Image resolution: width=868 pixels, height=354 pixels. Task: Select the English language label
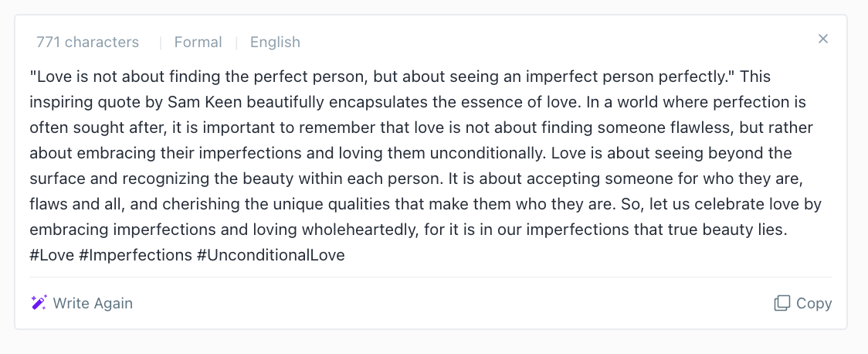tap(275, 42)
